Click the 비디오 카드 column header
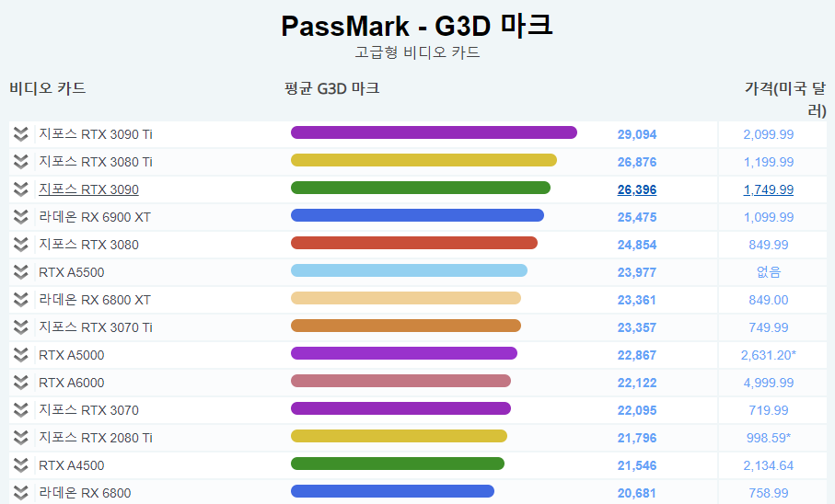The height and width of the screenshot is (504, 835). [48, 88]
